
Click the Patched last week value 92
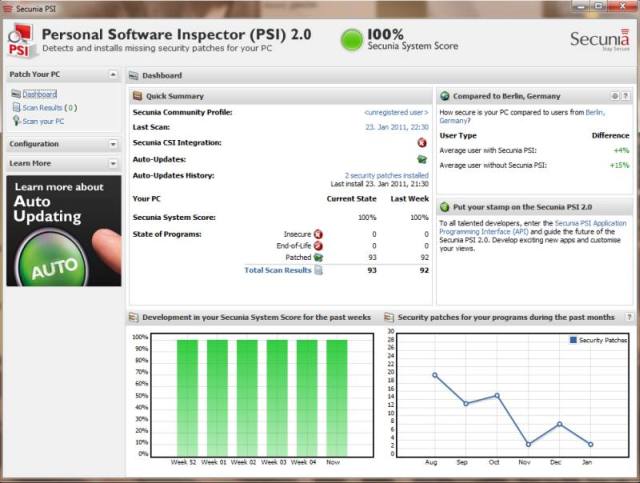click(424, 257)
